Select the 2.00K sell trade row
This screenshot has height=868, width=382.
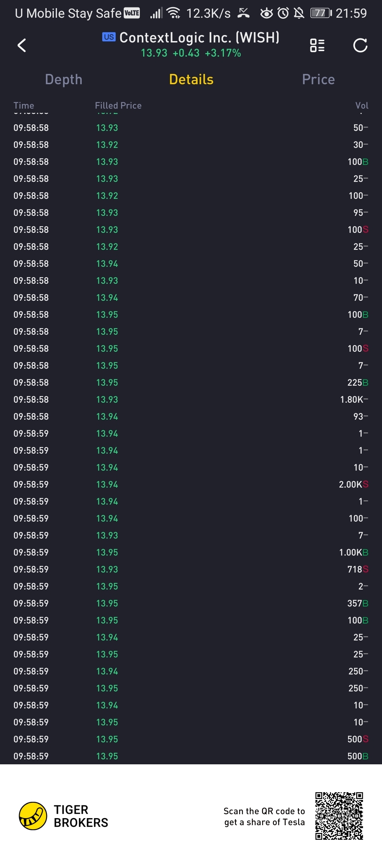click(x=191, y=484)
